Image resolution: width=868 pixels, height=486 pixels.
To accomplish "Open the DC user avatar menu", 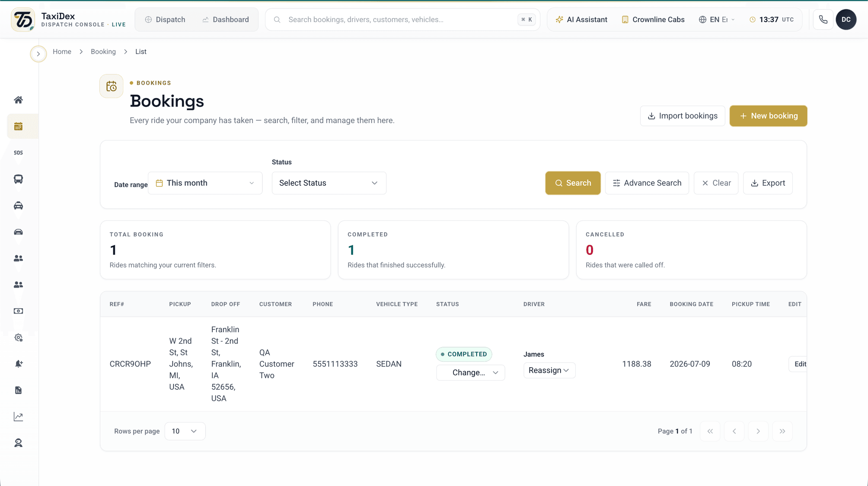I will pyautogui.click(x=846, y=19).
